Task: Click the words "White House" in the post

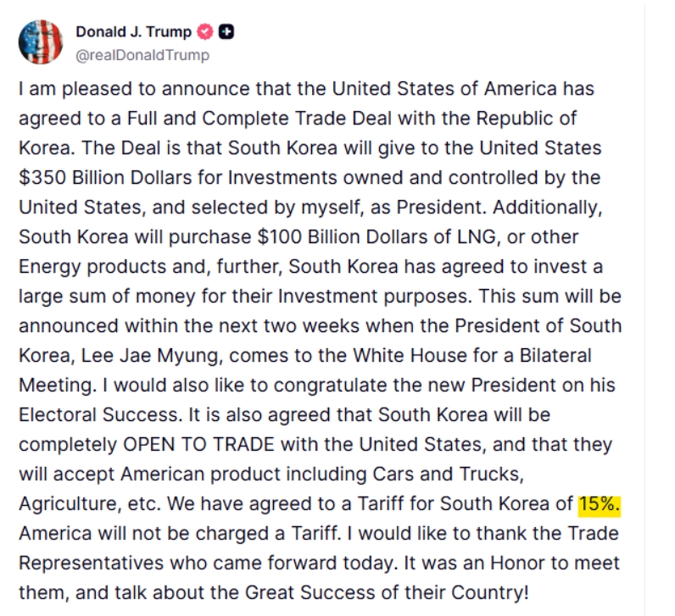Action: [x=410, y=356]
